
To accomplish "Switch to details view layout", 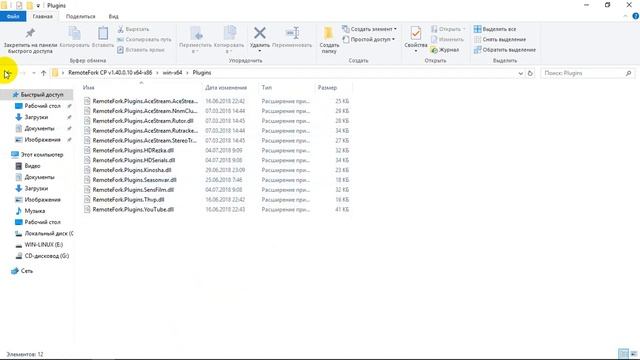I will pos(623,353).
